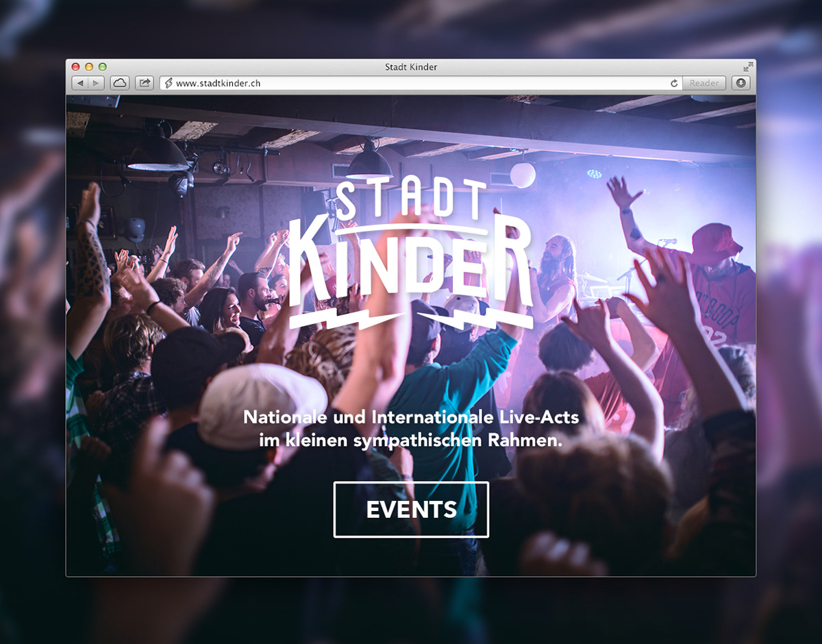Reload the page with the refresh icon
Viewport: 822px width, 644px height.
[x=674, y=84]
